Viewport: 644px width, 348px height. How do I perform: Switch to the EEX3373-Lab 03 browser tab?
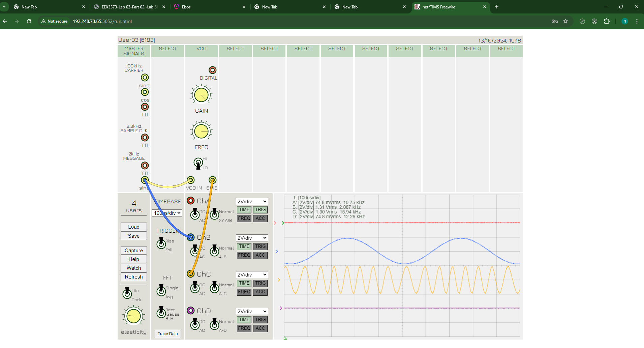130,7
